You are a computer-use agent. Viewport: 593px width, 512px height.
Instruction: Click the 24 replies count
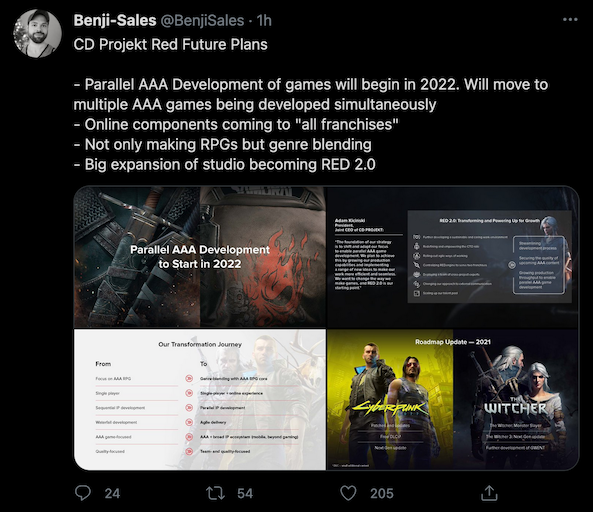(x=112, y=493)
